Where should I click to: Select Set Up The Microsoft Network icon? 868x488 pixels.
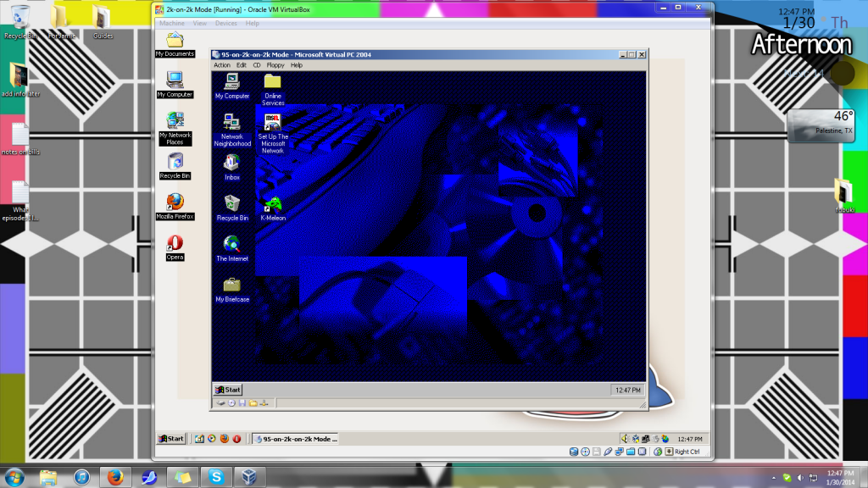(x=272, y=133)
